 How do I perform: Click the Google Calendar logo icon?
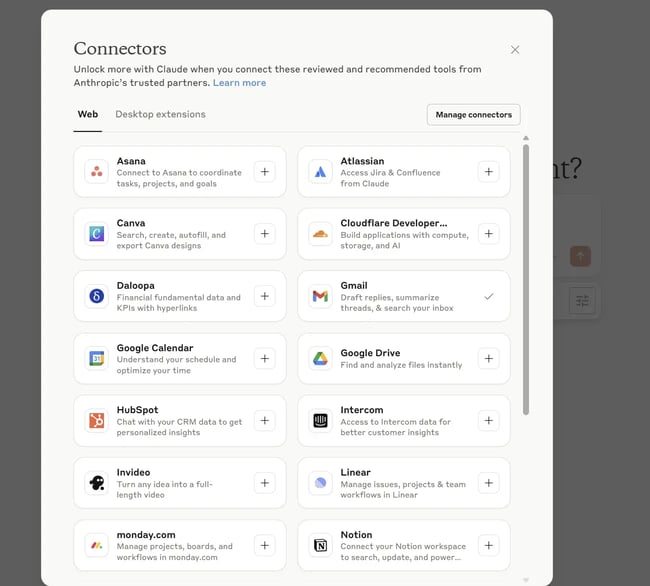[97, 358]
